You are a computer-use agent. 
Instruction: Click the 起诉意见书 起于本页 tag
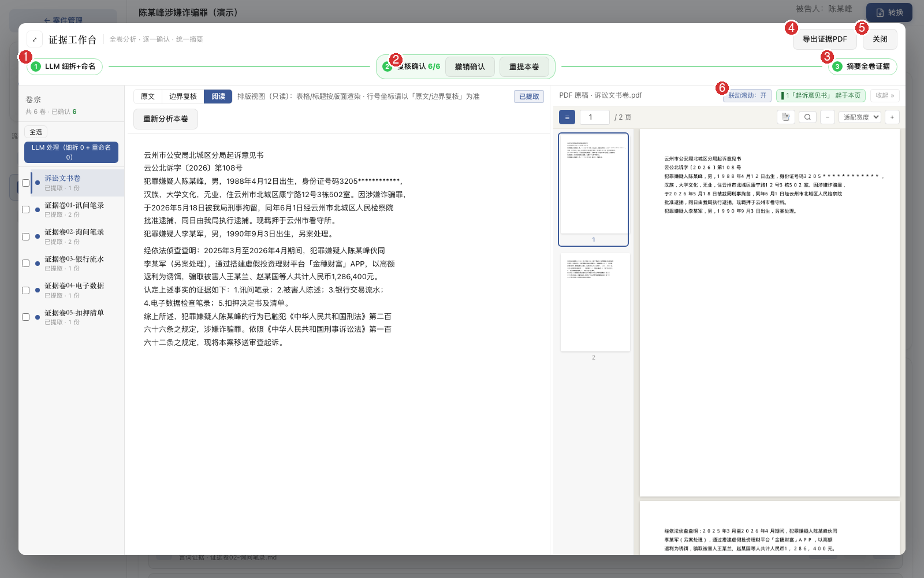point(821,96)
